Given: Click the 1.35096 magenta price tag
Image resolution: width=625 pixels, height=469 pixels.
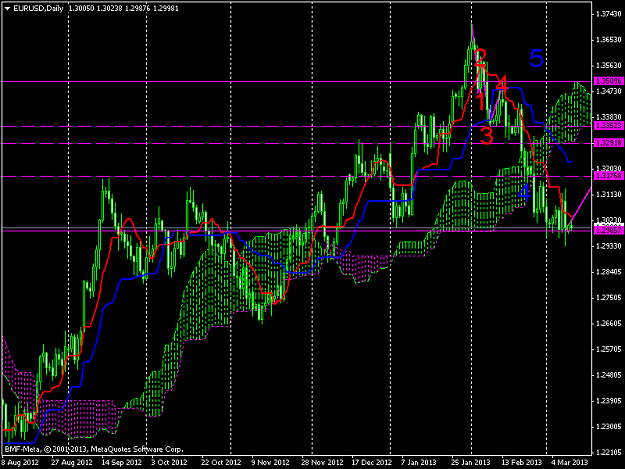Looking at the screenshot, I should coord(608,81).
